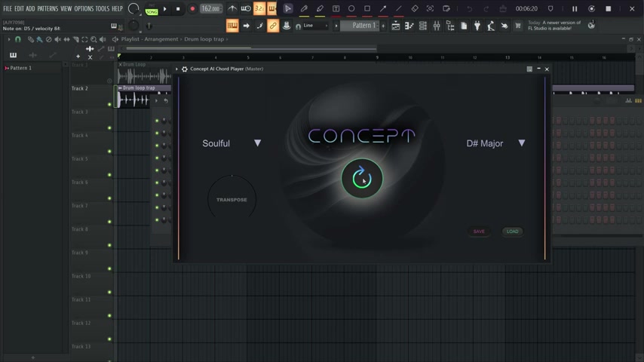
Task: Mute Track 3 with its green light
Action: click(x=109, y=127)
